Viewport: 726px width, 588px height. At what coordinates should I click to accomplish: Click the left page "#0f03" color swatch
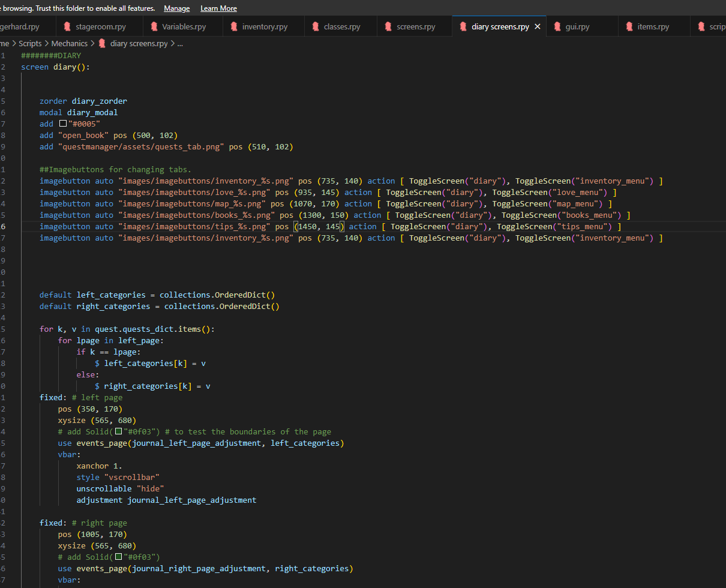point(119,432)
